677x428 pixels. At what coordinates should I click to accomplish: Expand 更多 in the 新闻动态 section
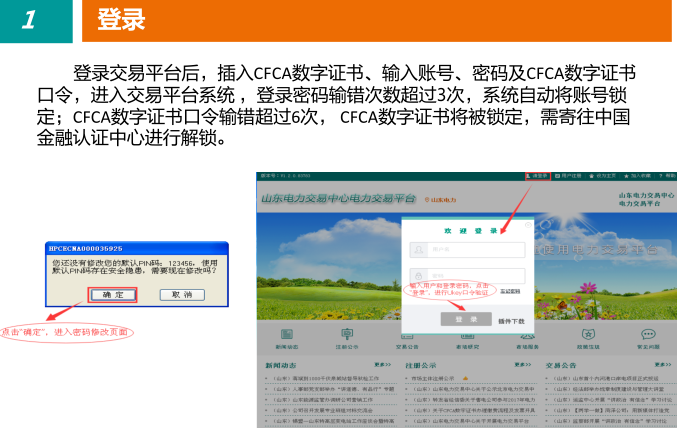click(x=383, y=365)
